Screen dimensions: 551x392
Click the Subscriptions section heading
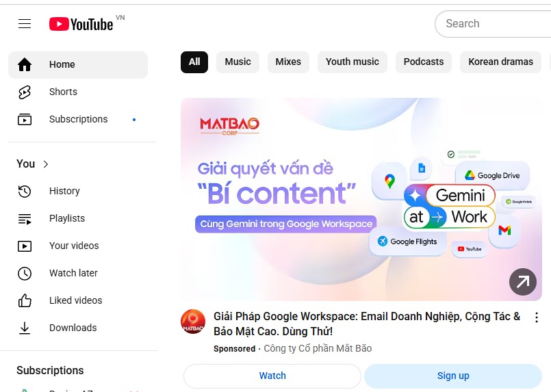click(x=50, y=371)
